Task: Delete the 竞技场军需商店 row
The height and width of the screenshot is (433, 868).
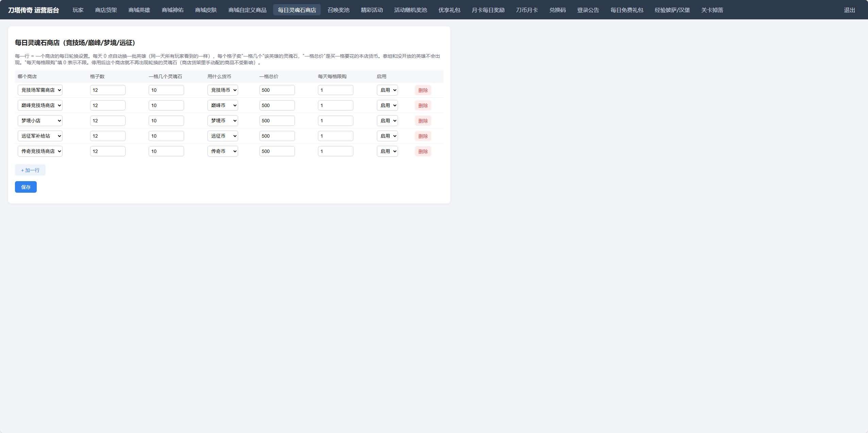Action: 423,90
